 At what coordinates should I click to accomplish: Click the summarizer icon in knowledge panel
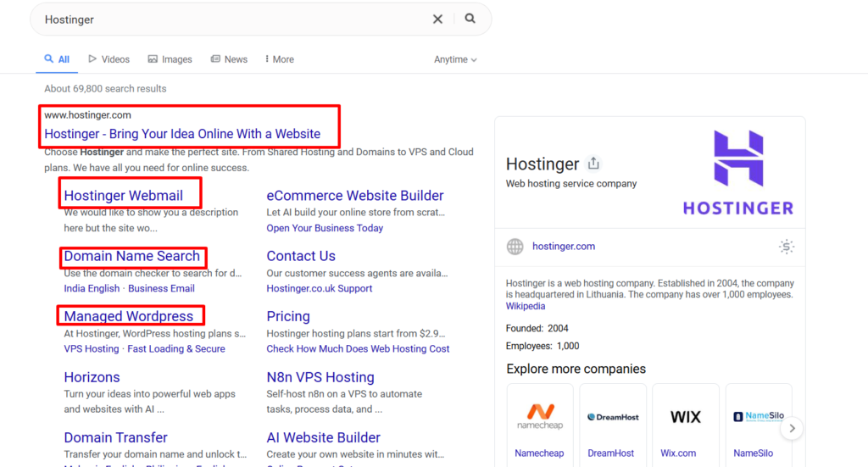coord(786,247)
